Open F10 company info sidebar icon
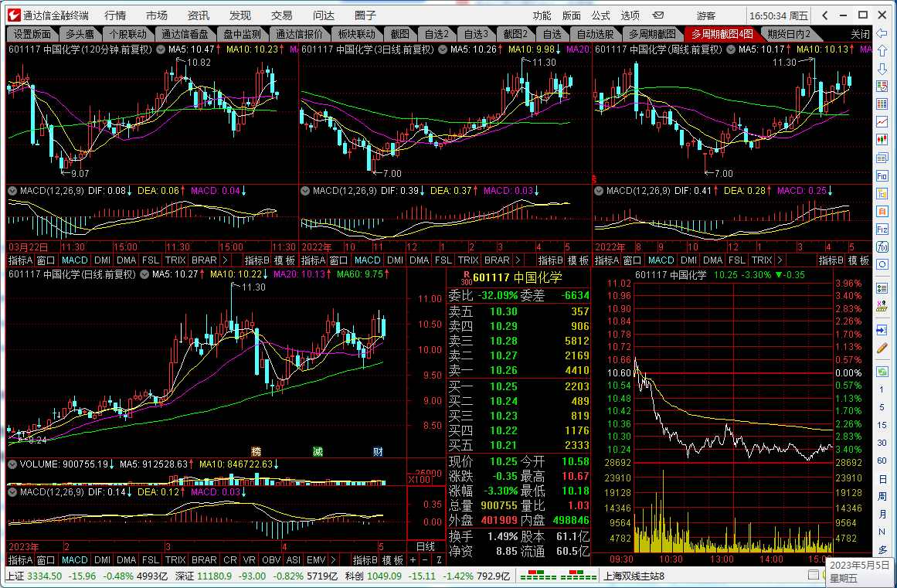The width and height of the screenshot is (897, 588). click(x=882, y=175)
